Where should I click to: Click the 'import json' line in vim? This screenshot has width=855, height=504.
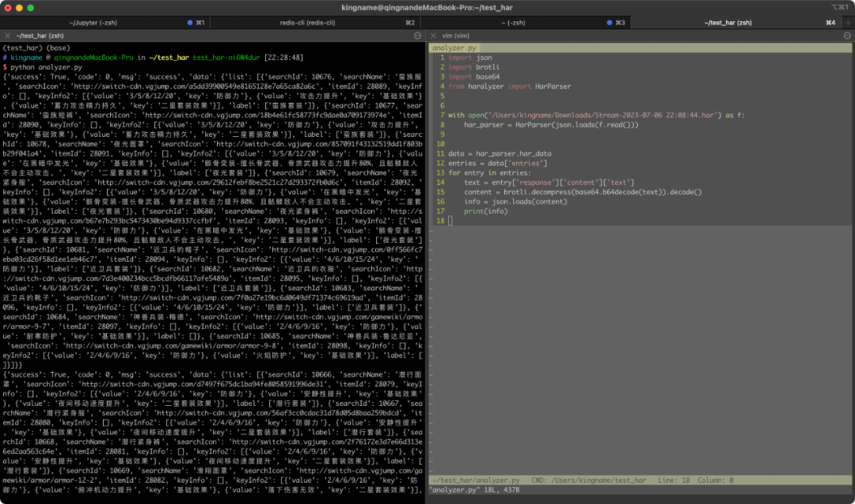pyautogui.click(x=470, y=58)
